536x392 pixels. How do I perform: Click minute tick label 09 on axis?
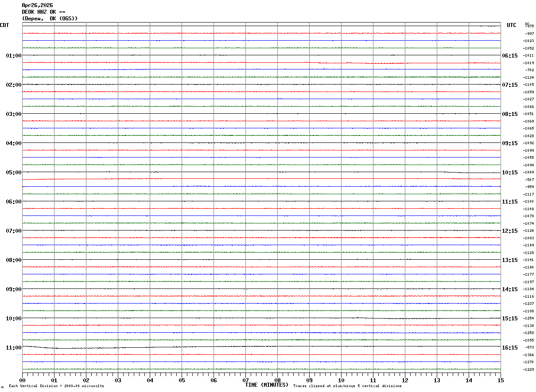tap(309, 380)
